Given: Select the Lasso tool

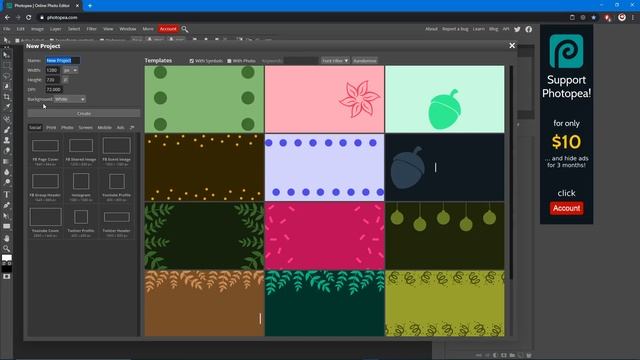Looking at the screenshot, I should tap(7, 76).
